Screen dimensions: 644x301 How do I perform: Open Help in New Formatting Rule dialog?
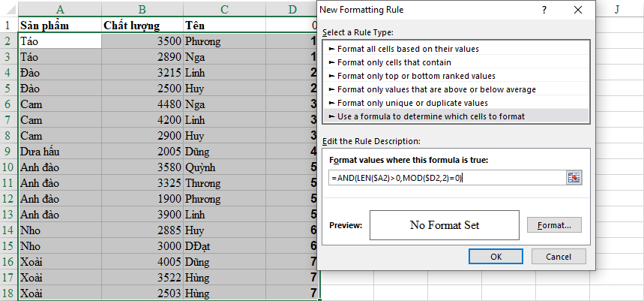point(544,10)
